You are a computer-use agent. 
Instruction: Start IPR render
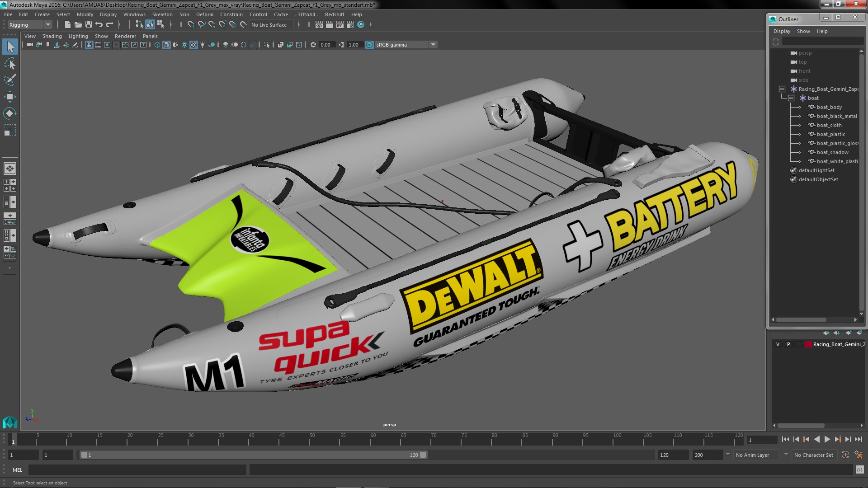point(340,25)
